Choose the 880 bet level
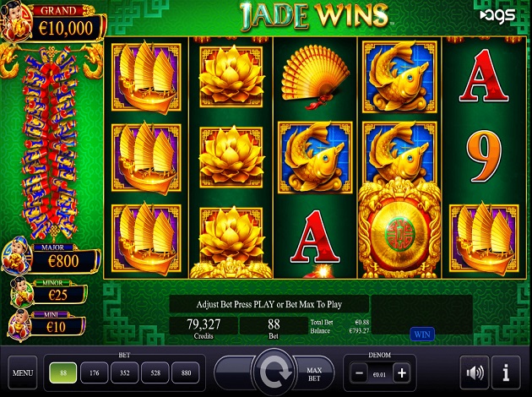The height and width of the screenshot is (397, 532). 186,373
